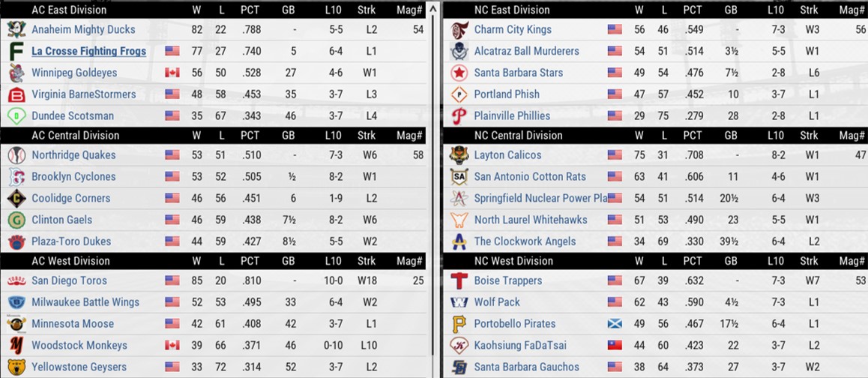Click the Canadian flag beside Winnipeg Goldeyes

pos(172,73)
